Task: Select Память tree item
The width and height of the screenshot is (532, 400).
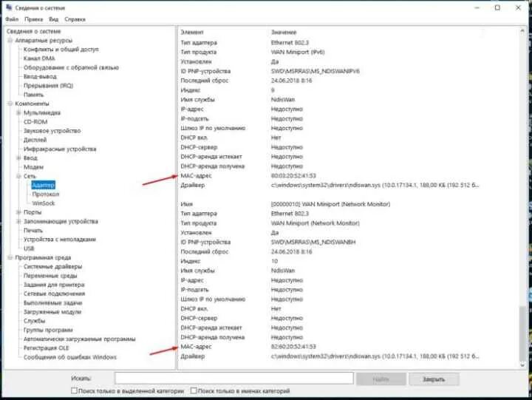Action: (33, 95)
